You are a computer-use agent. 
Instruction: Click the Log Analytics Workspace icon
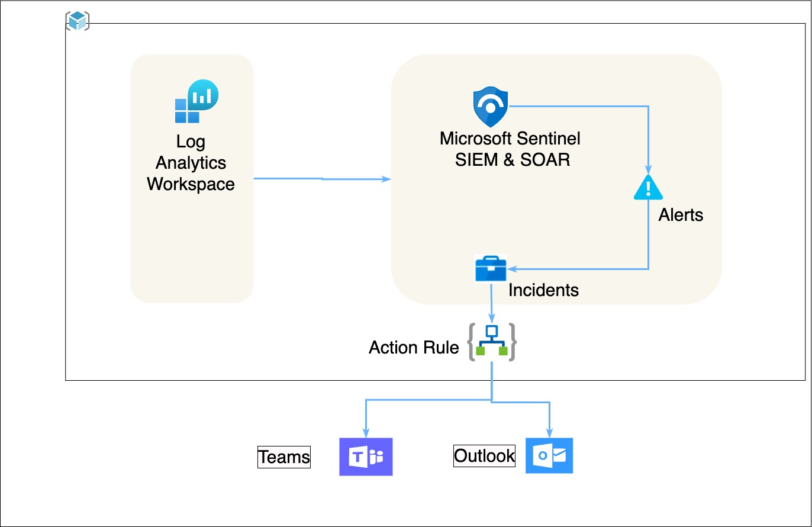click(196, 101)
